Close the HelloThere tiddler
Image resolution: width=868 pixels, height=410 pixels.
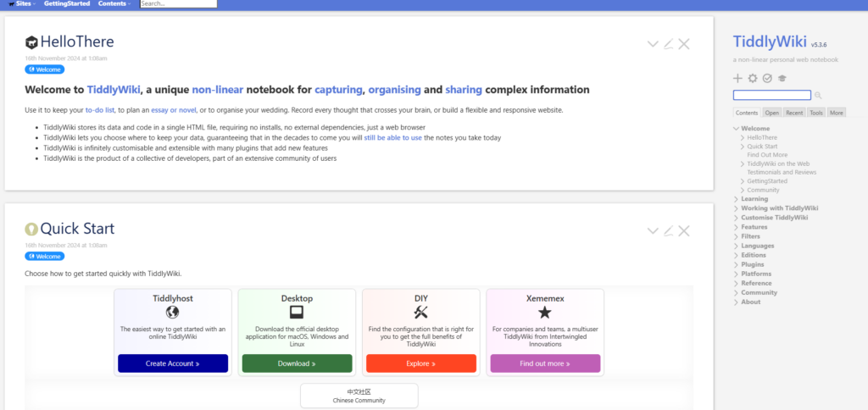[x=684, y=44]
